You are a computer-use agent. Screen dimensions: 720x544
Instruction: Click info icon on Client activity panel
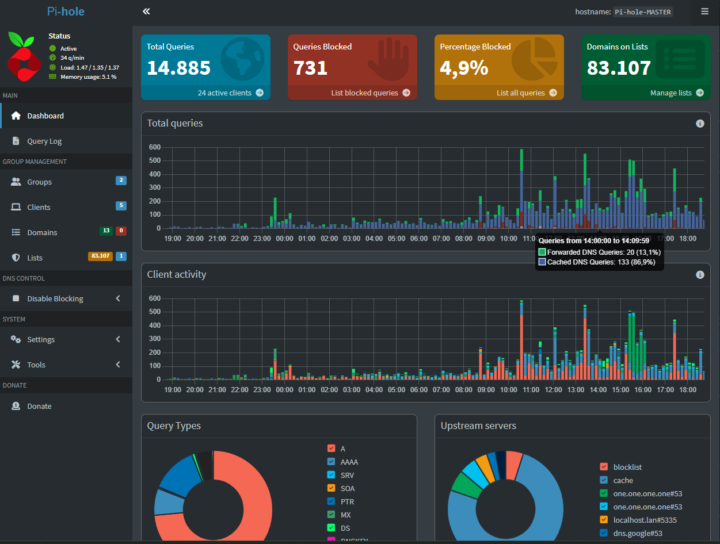(700, 275)
